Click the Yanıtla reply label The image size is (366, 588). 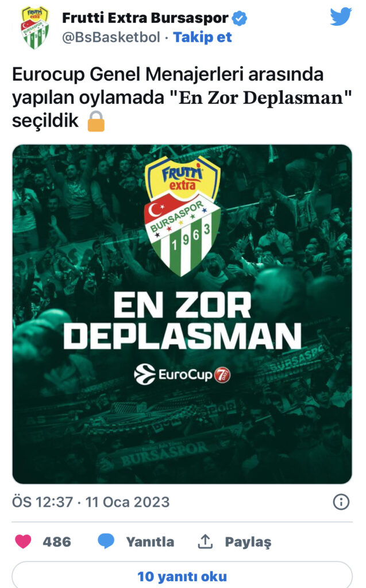click(x=150, y=542)
